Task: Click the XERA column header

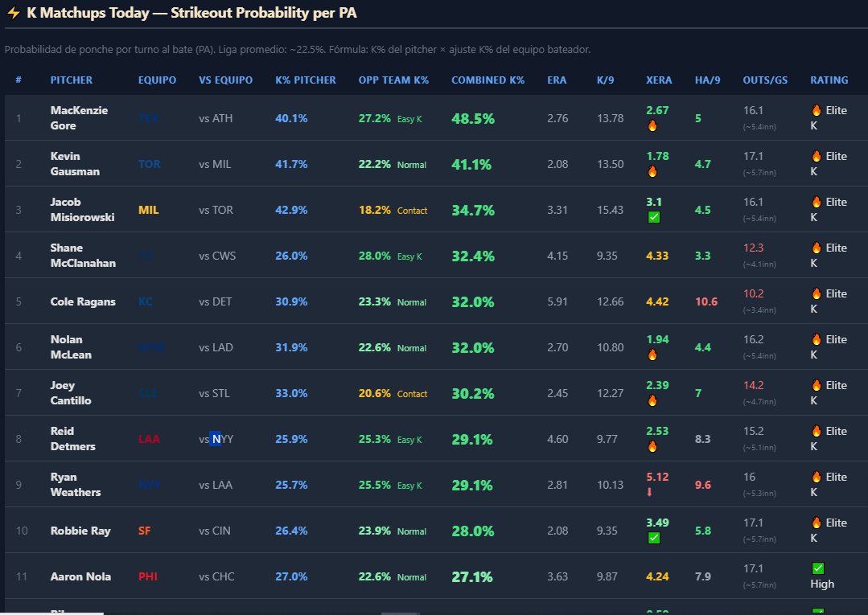Action: pos(659,80)
